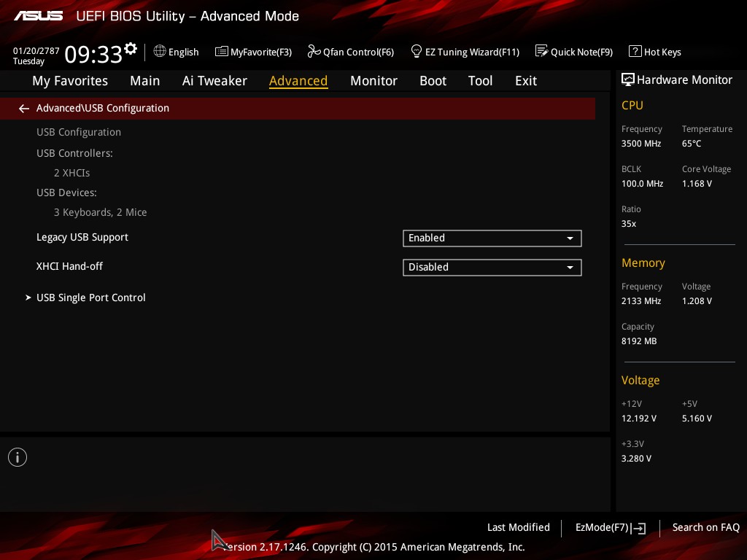Click the Ratio value 35x
Viewport: 747px width, 560px height.
(x=629, y=223)
